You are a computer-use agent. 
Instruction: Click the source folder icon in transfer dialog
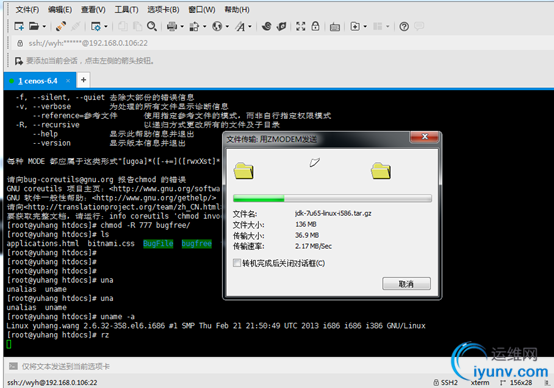pos(243,171)
